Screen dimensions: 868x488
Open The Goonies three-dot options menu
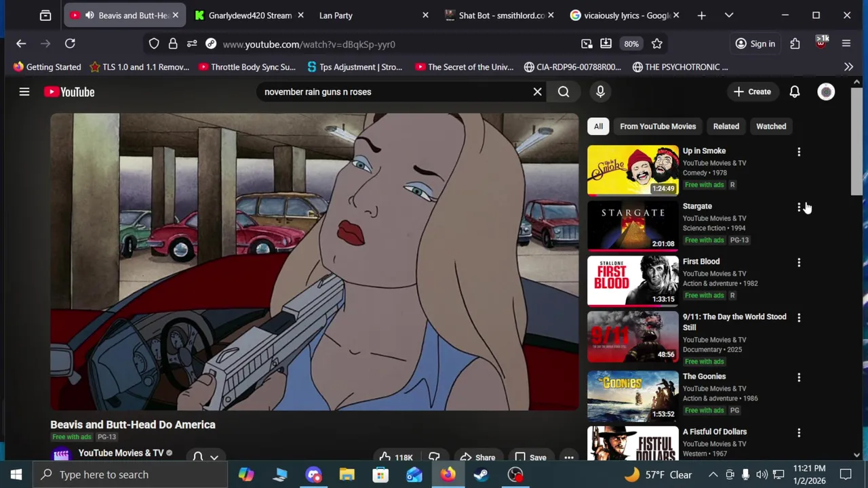click(x=799, y=378)
